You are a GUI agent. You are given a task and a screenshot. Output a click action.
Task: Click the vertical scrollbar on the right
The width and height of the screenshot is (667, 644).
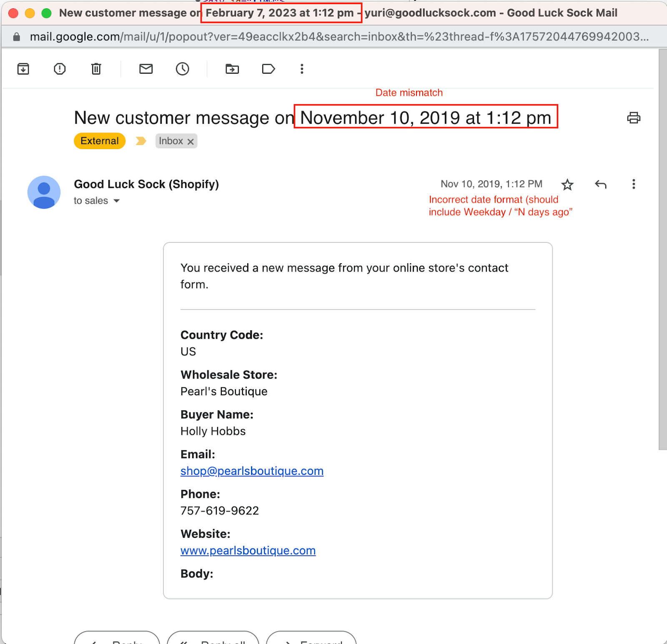[662, 249]
